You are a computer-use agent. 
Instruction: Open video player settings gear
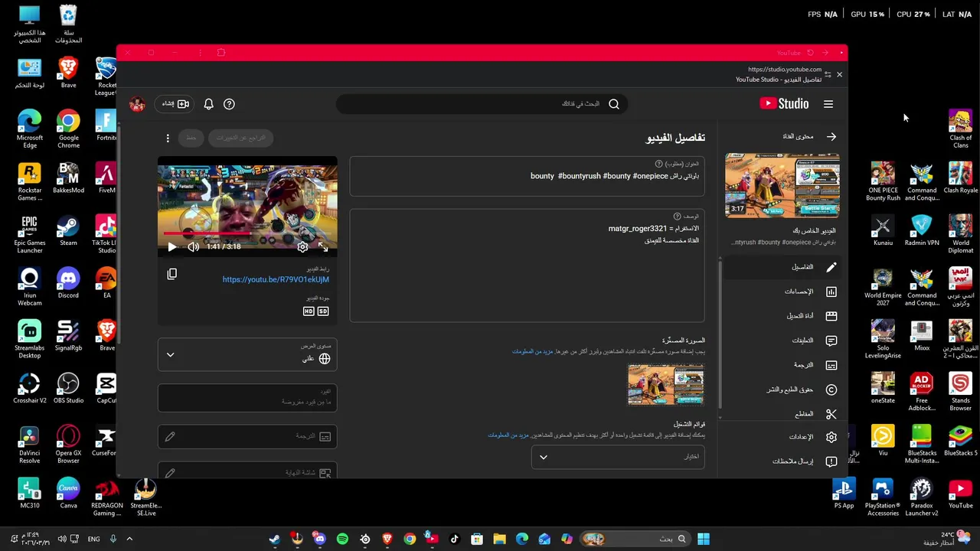point(302,246)
